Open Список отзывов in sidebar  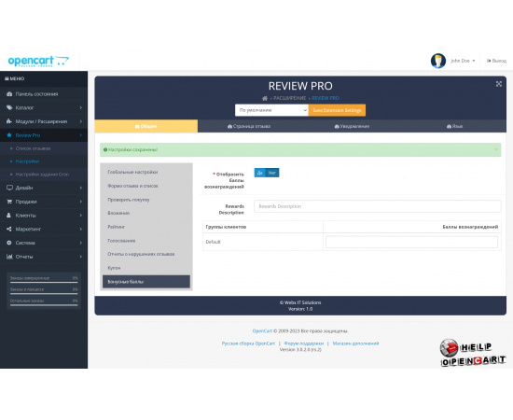click(x=33, y=148)
